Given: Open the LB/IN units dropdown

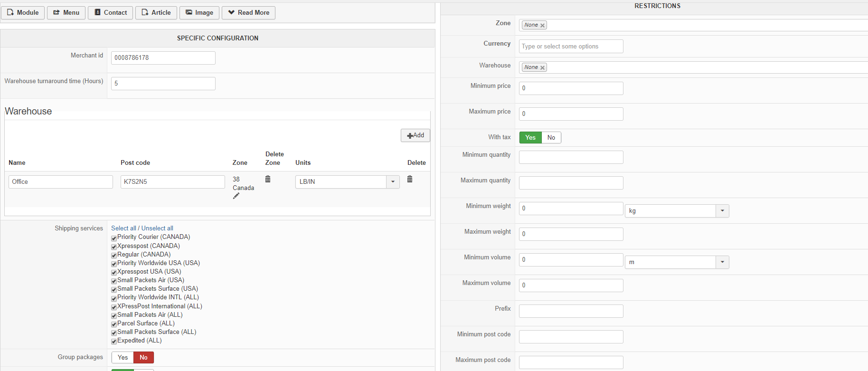Looking at the screenshot, I should click(x=393, y=182).
